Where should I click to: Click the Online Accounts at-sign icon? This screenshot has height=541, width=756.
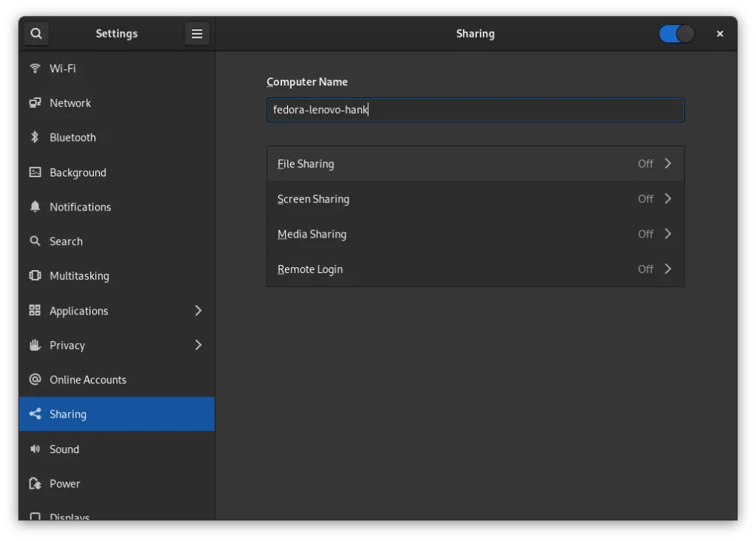click(x=35, y=379)
